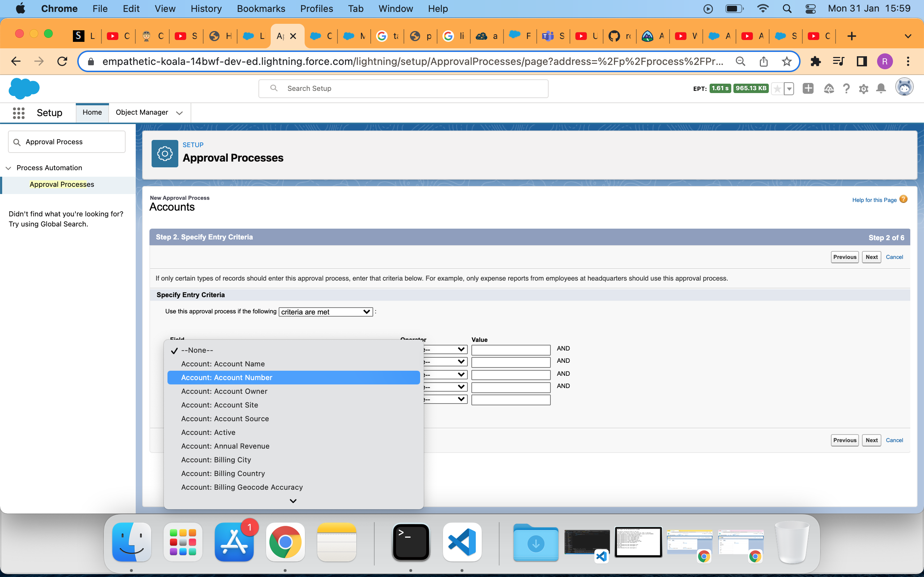924x577 pixels.
Task: Open the 'criteria are met' dropdown
Action: point(326,312)
